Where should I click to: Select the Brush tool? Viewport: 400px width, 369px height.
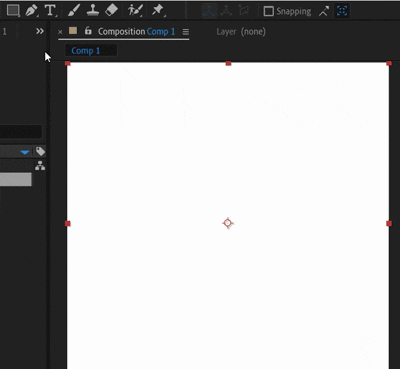point(74,10)
